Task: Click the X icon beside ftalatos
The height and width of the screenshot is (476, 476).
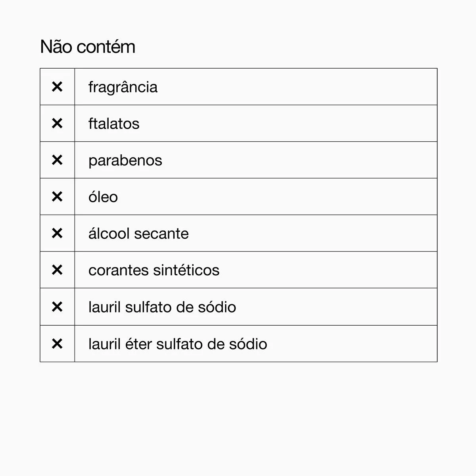Action: click(x=57, y=123)
